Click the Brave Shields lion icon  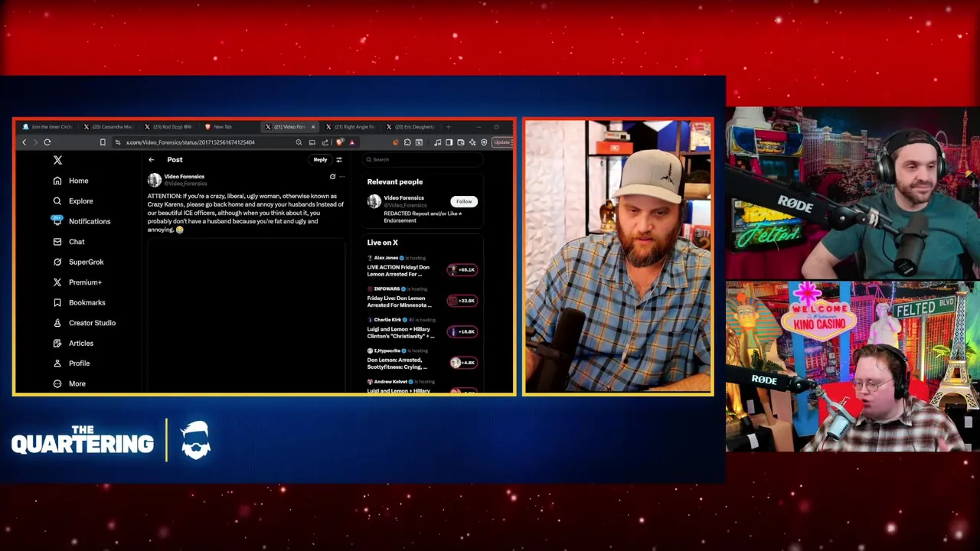340,142
